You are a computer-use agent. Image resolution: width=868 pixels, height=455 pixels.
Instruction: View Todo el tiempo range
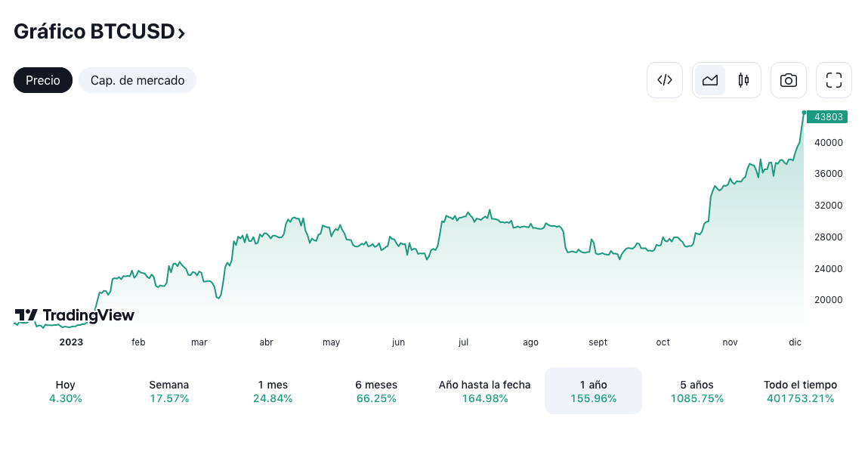point(800,392)
